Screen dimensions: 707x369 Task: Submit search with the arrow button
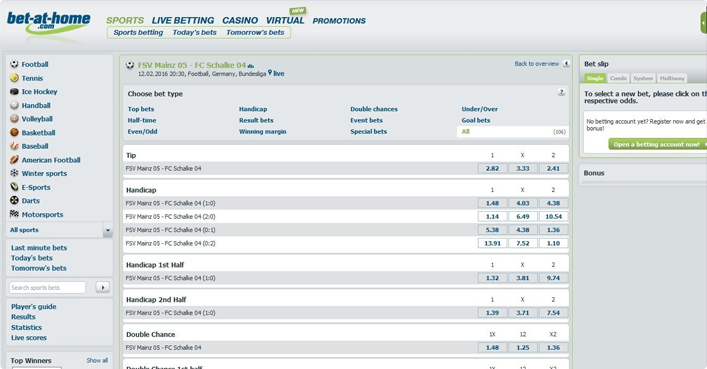103,287
